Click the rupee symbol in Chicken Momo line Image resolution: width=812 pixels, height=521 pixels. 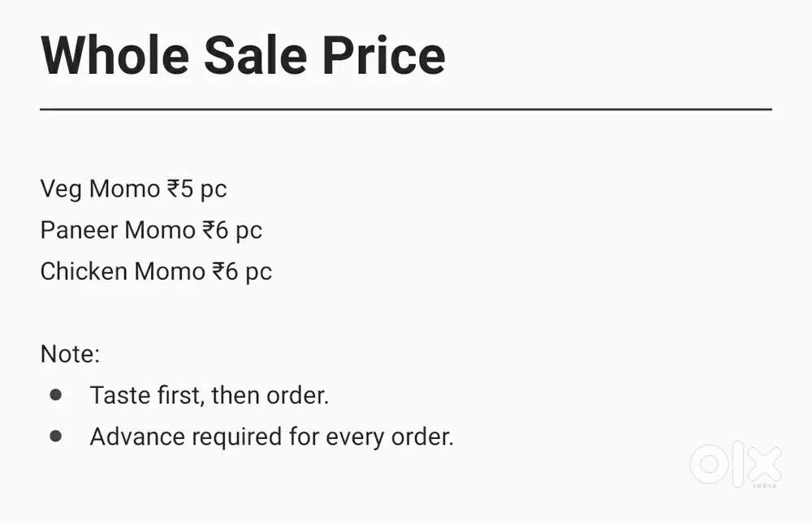click(x=219, y=271)
